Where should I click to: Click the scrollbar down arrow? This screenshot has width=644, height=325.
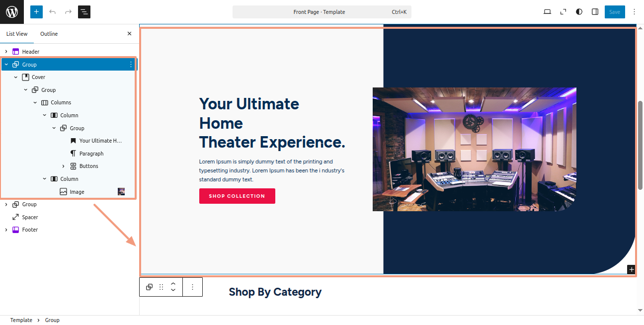pos(640,310)
